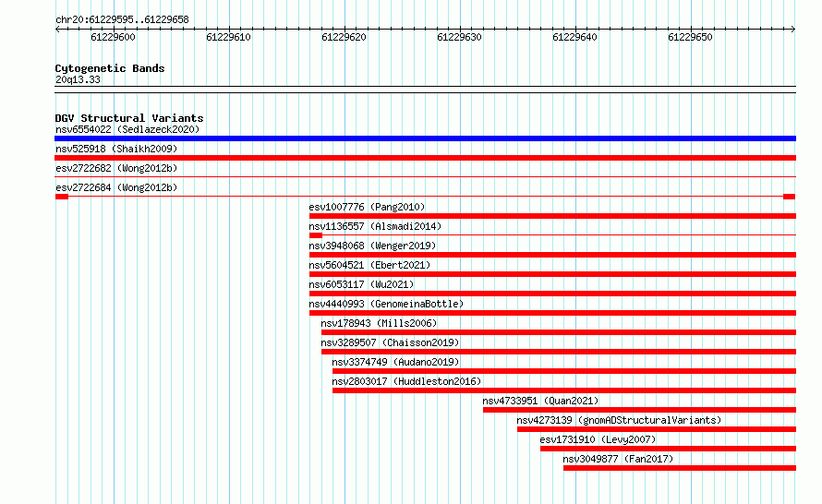Click the esv2722682 (Wong2012b) label
822x504 pixels.
[x=116, y=168]
